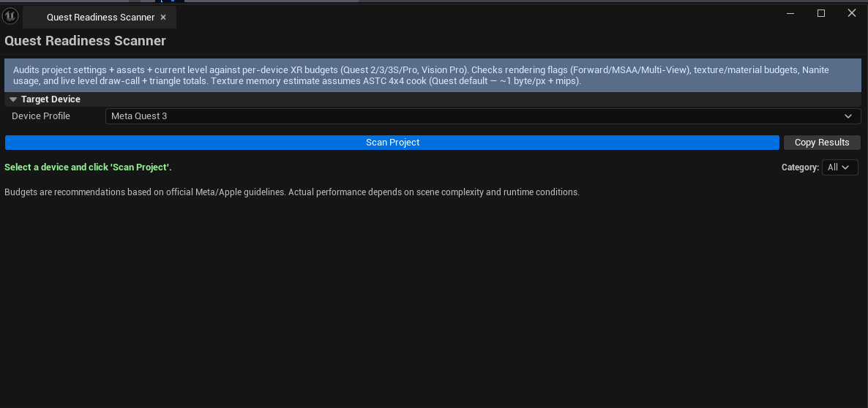Image resolution: width=868 pixels, height=408 pixels.
Task: Click the 'Select a device and click Scan Project' status text
Action: (88, 167)
